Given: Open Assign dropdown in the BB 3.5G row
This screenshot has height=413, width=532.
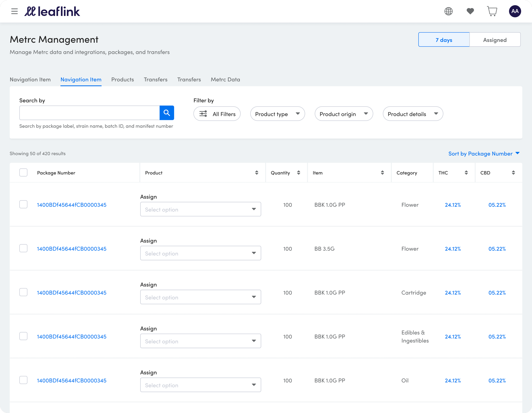Looking at the screenshot, I should (x=200, y=253).
